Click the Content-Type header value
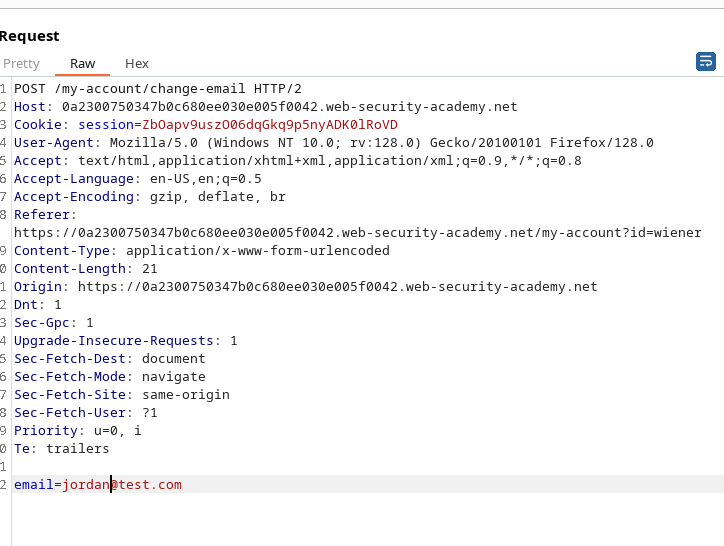Screen dimensions: 724x546 coord(258,251)
